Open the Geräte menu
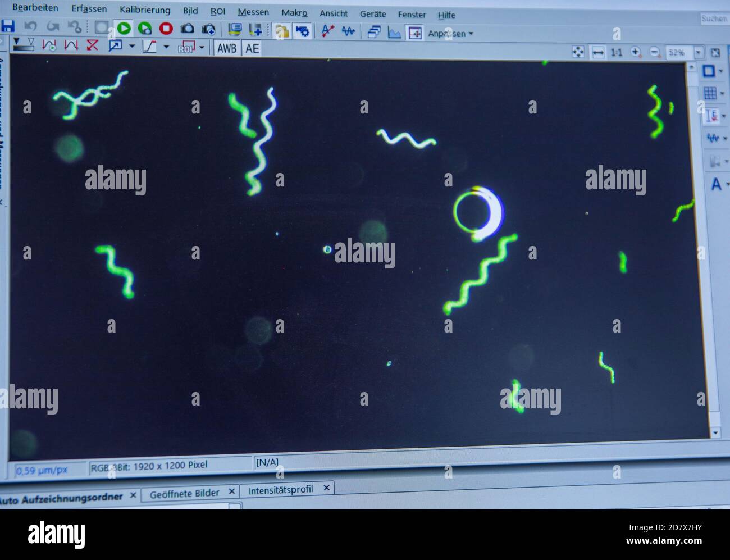Viewport: 730px width, 560px height. (x=373, y=13)
